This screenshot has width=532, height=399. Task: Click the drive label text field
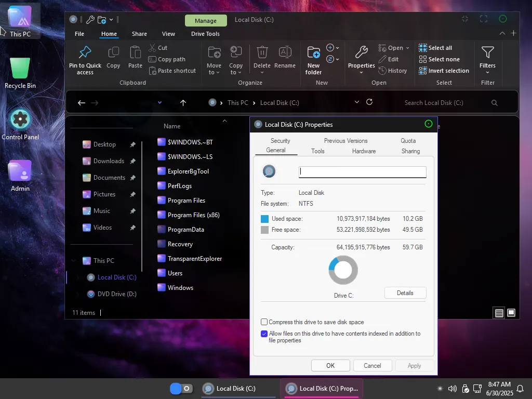362,172
